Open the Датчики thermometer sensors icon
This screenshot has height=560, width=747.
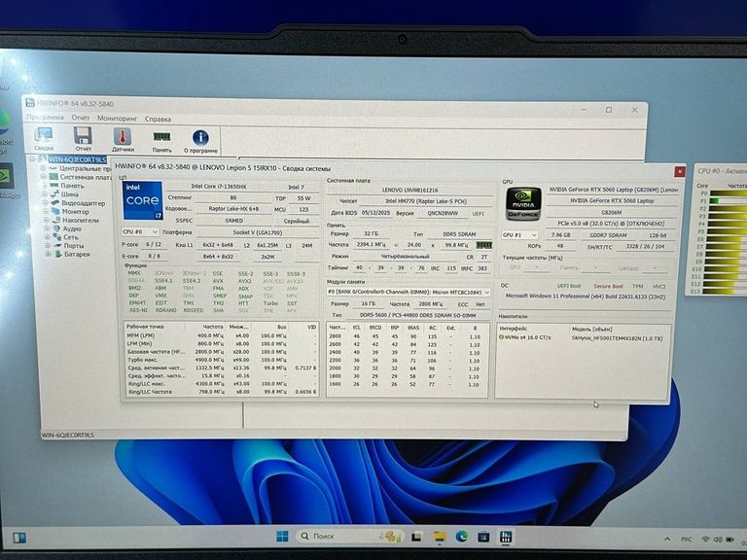coord(123,139)
